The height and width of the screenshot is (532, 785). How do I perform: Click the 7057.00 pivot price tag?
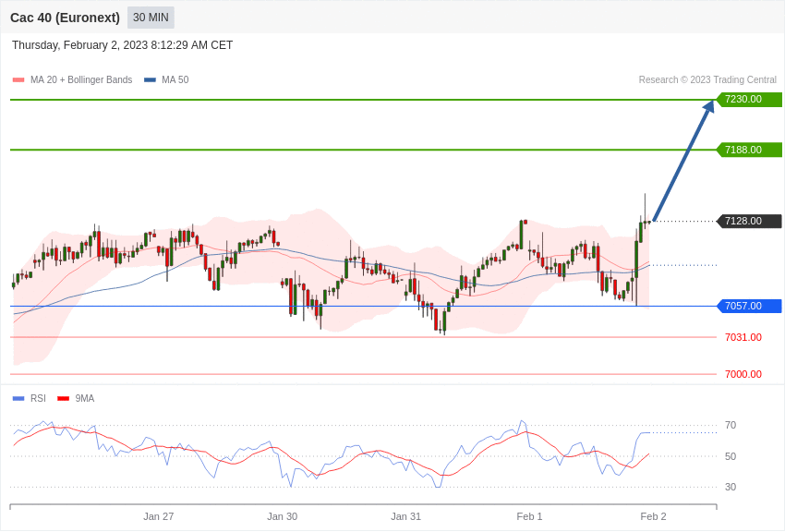coord(749,306)
